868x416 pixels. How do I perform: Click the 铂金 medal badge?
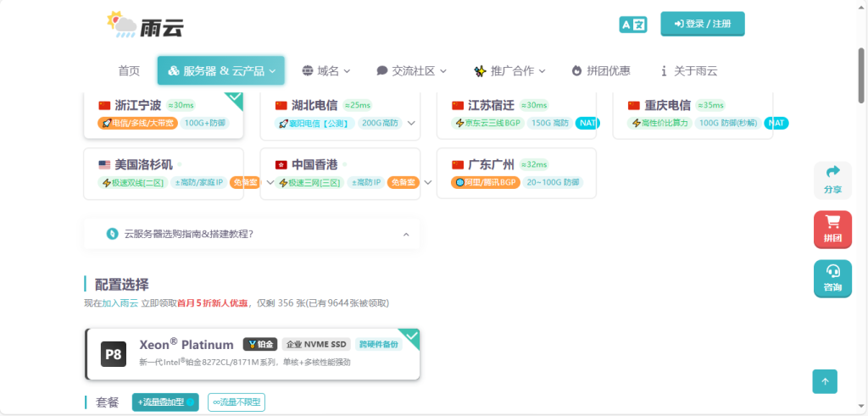(x=260, y=344)
